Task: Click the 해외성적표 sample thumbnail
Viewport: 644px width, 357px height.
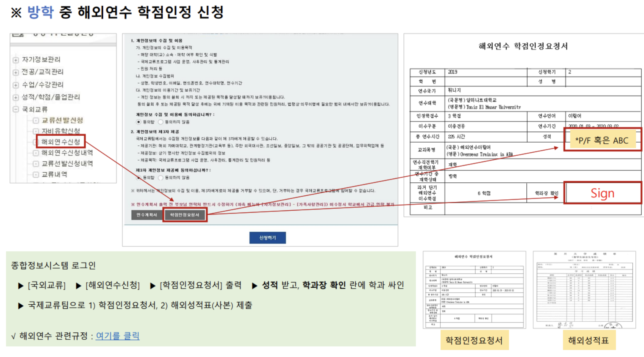Action: [584, 290]
